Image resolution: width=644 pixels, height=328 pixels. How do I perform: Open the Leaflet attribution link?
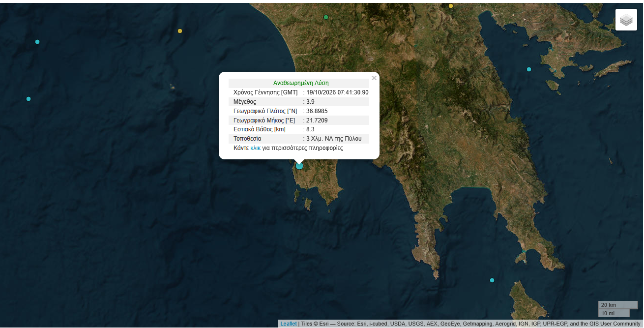(289, 324)
